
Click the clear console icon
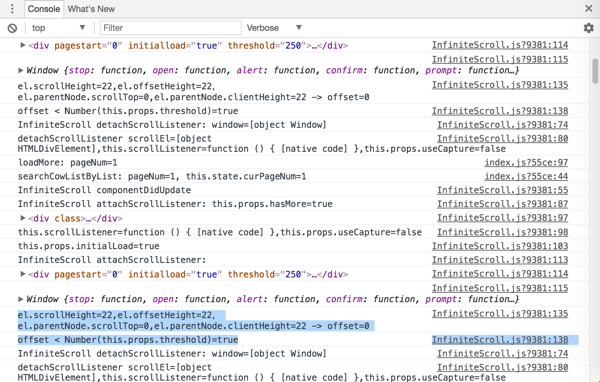point(12,28)
